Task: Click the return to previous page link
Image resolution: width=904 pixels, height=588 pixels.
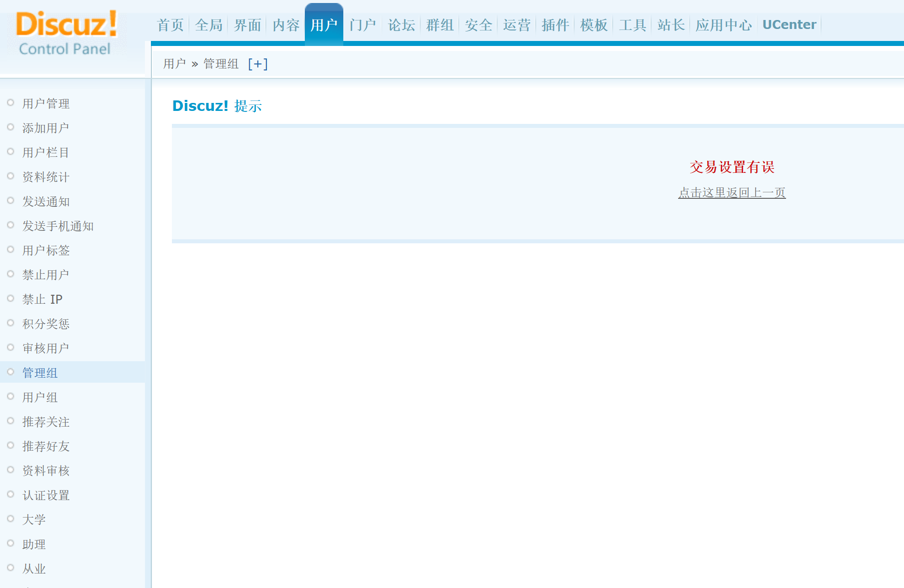Action: (x=732, y=193)
